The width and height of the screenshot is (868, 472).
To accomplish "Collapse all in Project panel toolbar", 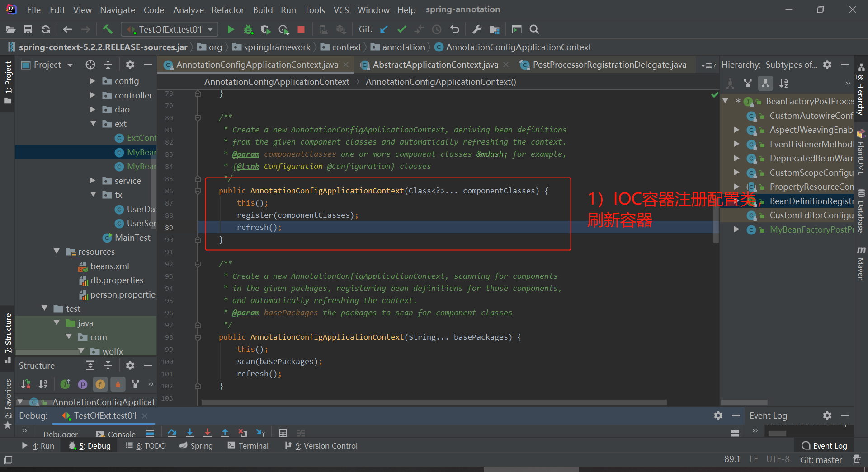I will [108, 65].
